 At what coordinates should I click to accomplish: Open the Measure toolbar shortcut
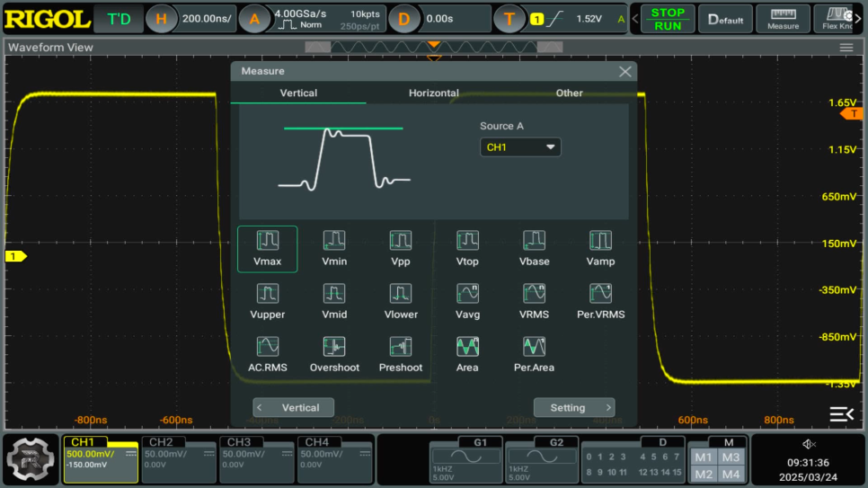tap(783, 19)
